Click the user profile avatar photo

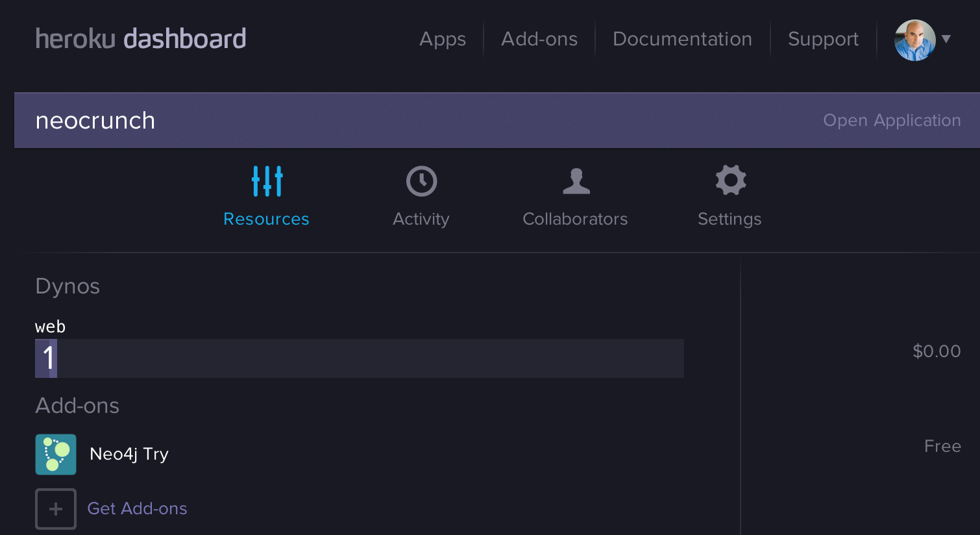pyautogui.click(x=914, y=40)
